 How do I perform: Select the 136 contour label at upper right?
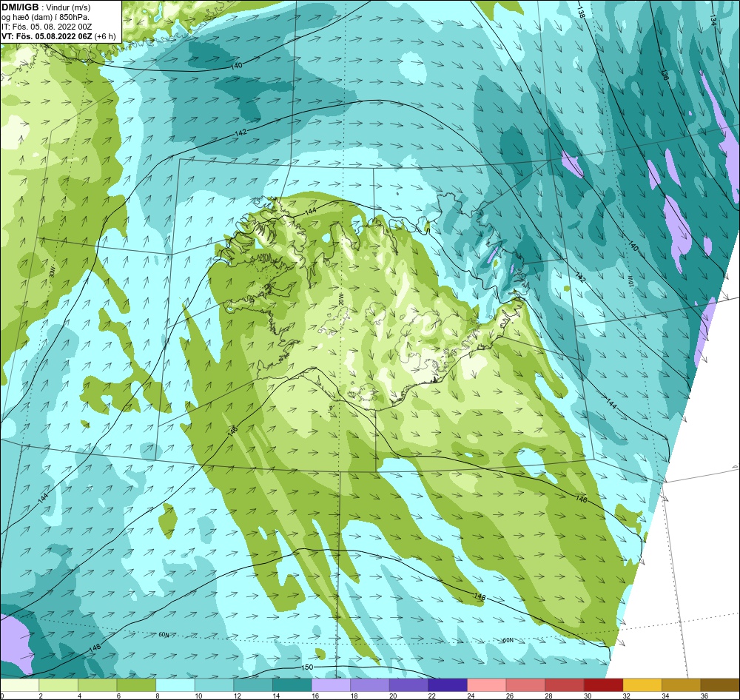point(664,74)
